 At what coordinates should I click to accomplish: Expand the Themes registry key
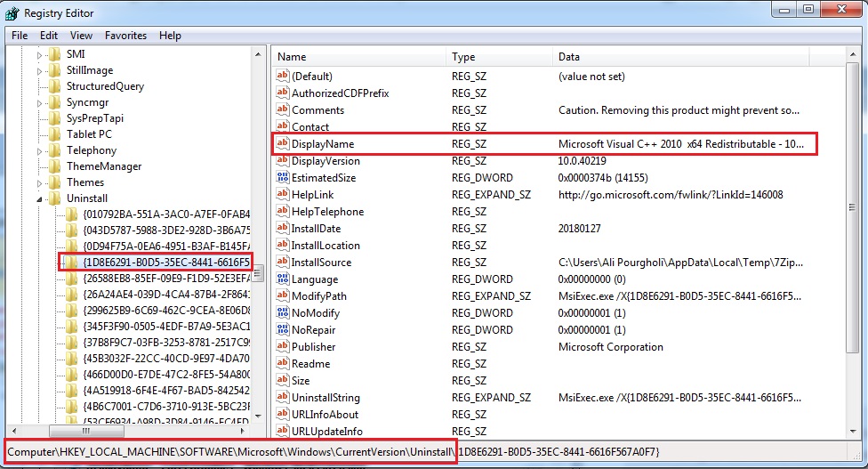coord(40,182)
